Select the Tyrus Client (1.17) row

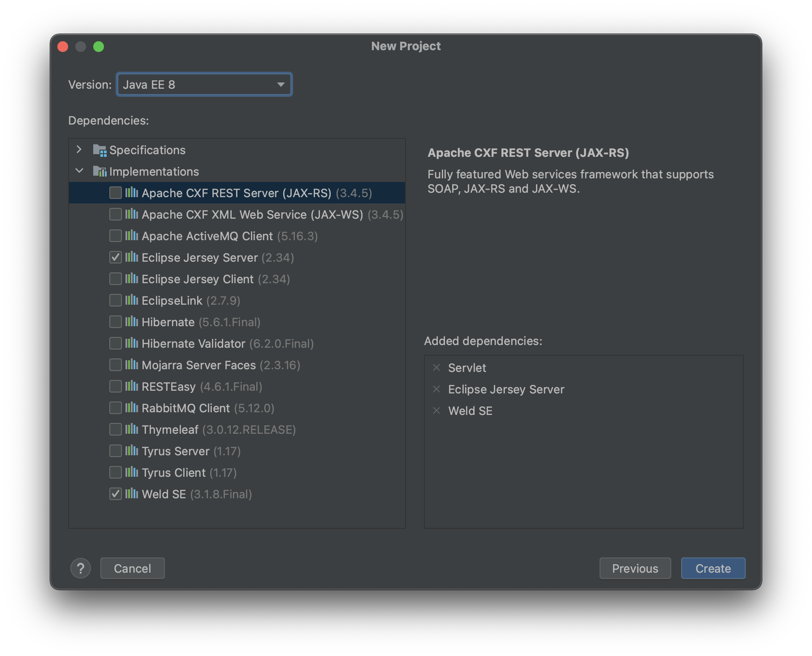pyautogui.click(x=237, y=472)
